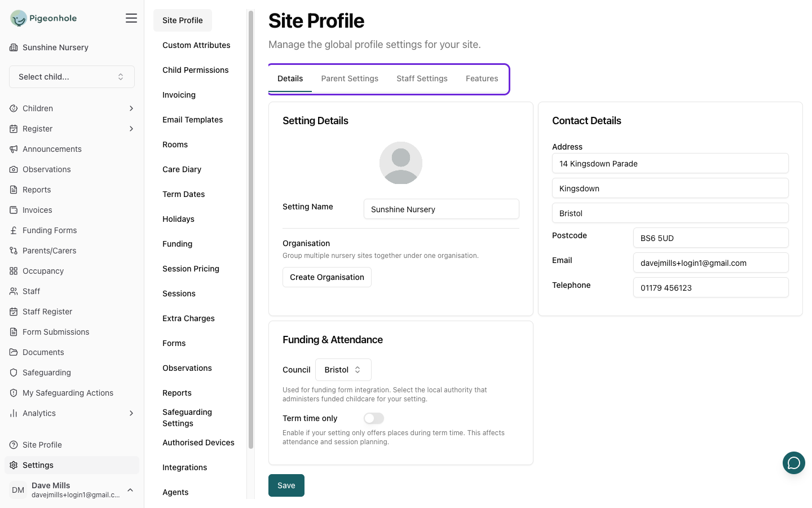
Task: Expand the Register submenu chevron
Action: click(131, 129)
